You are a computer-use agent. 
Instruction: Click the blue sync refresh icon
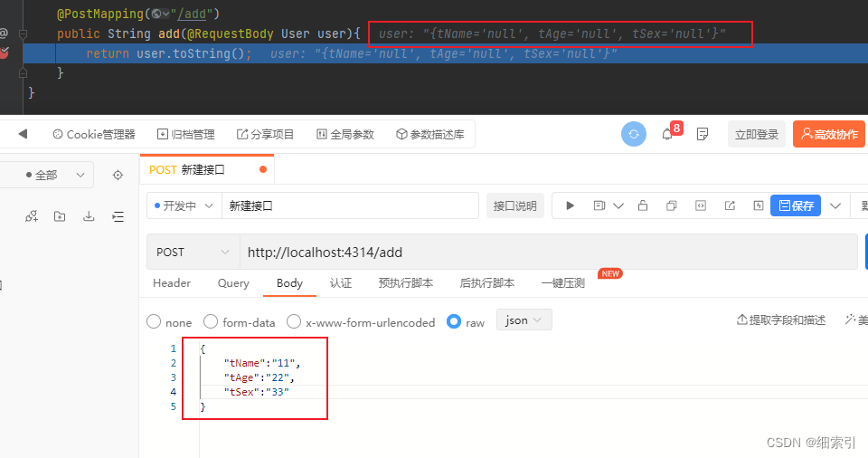(x=634, y=134)
